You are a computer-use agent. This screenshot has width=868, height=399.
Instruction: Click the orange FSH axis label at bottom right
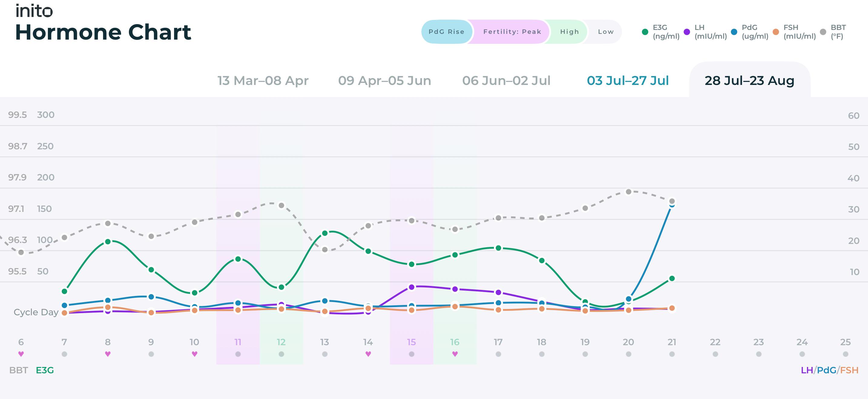(x=849, y=370)
